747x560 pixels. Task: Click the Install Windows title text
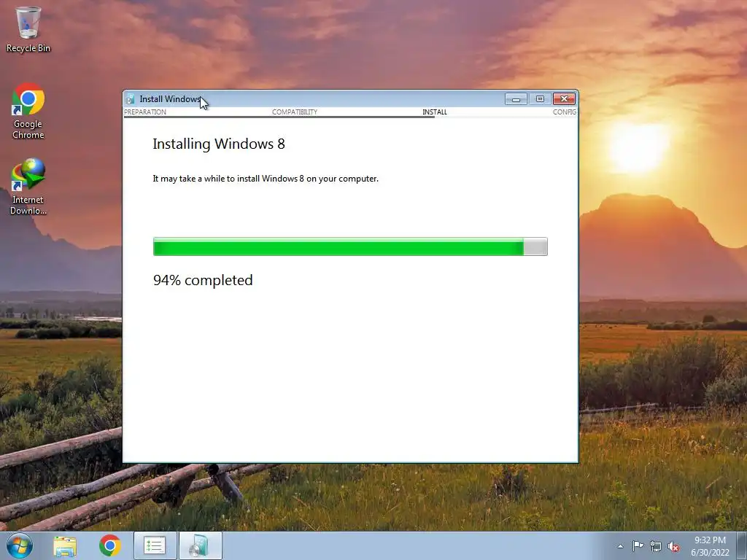[x=169, y=99]
